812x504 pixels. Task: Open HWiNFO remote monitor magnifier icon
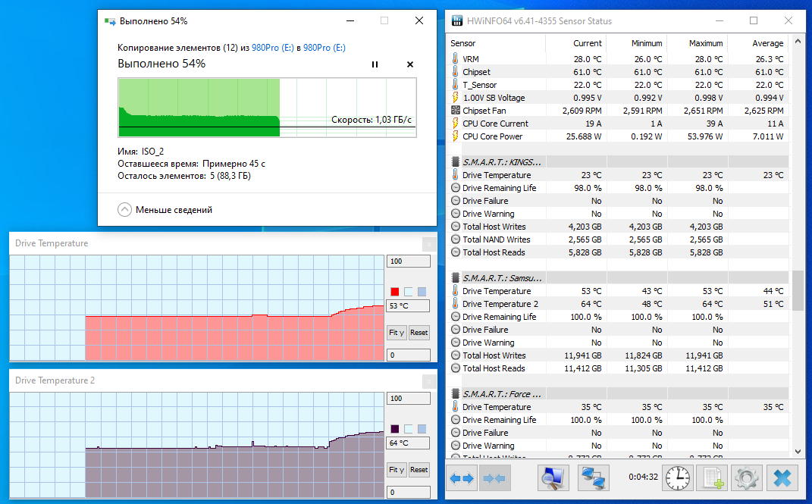(x=553, y=477)
